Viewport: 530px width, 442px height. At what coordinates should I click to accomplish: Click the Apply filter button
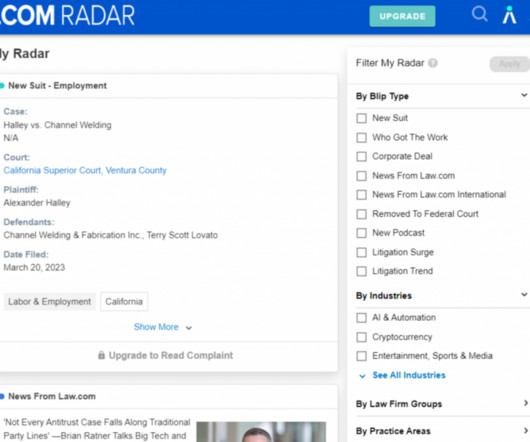pos(509,64)
